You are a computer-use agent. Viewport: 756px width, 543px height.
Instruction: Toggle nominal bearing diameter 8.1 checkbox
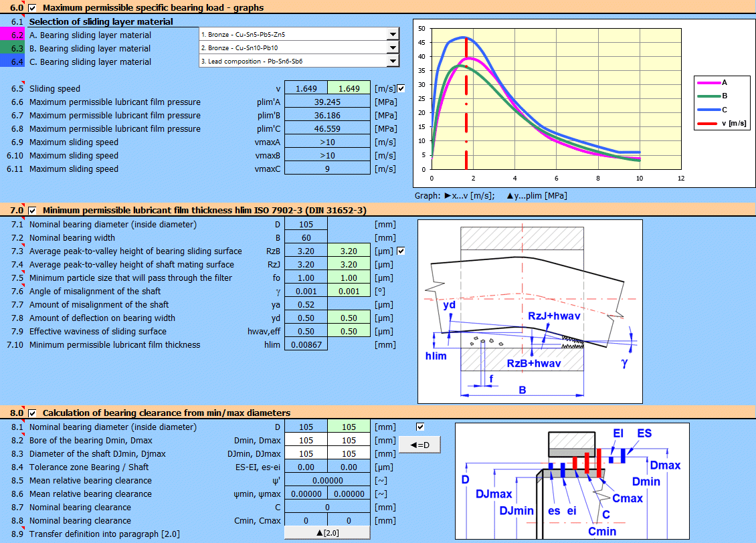click(419, 427)
